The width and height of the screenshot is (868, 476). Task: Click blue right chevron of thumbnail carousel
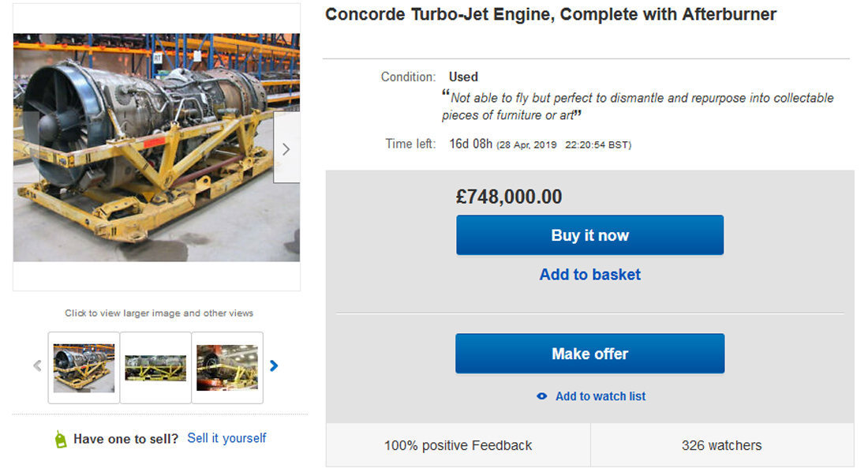click(274, 365)
